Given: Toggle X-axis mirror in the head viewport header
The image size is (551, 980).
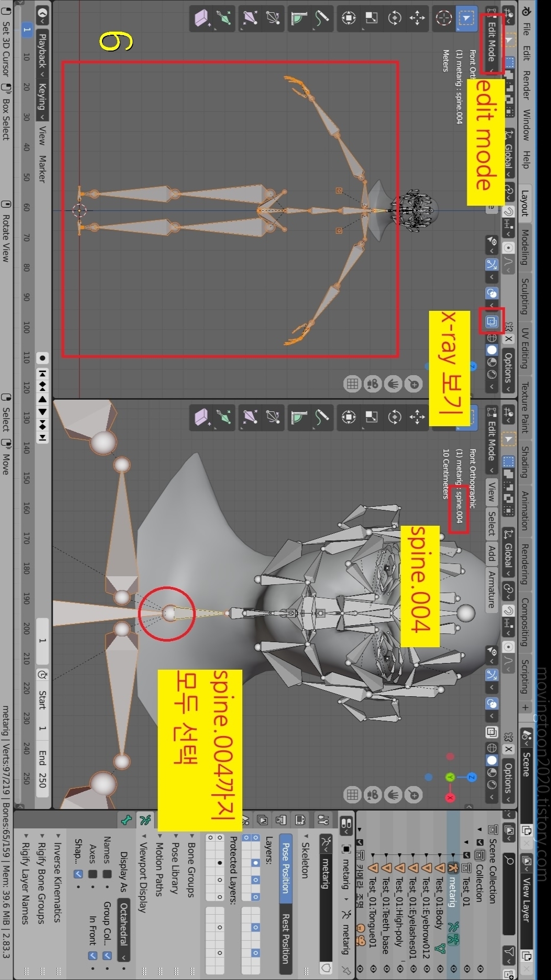Looking at the screenshot, I should [x=509, y=749].
